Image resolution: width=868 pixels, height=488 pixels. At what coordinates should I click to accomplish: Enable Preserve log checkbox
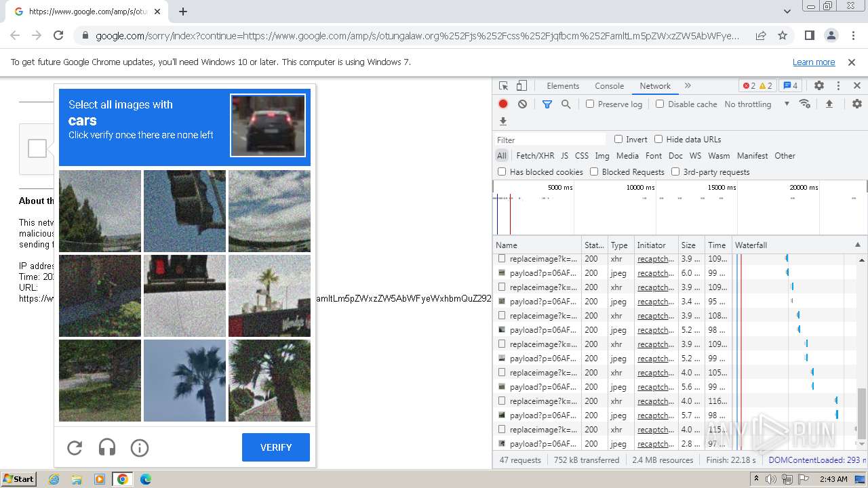click(x=590, y=104)
